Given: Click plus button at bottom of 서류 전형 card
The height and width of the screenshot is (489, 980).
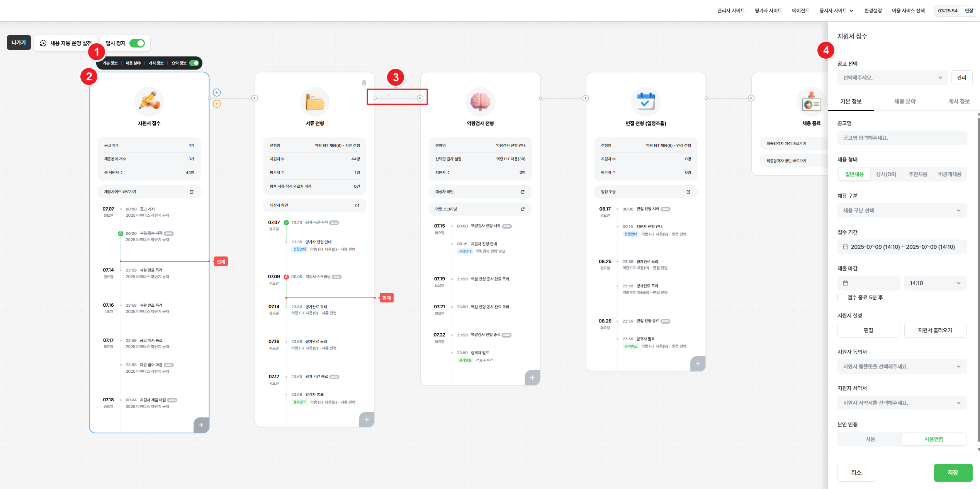Looking at the screenshot, I should point(367,419).
